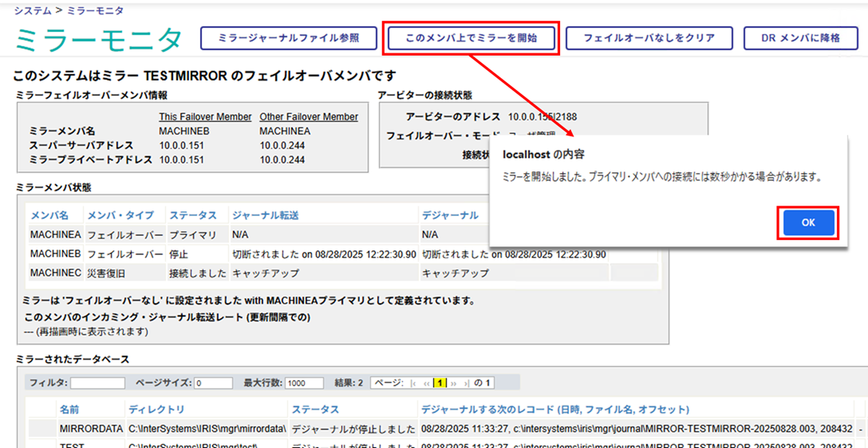Sort databases by 名前 column header
This screenshot has width=868, height=448.
69,409
